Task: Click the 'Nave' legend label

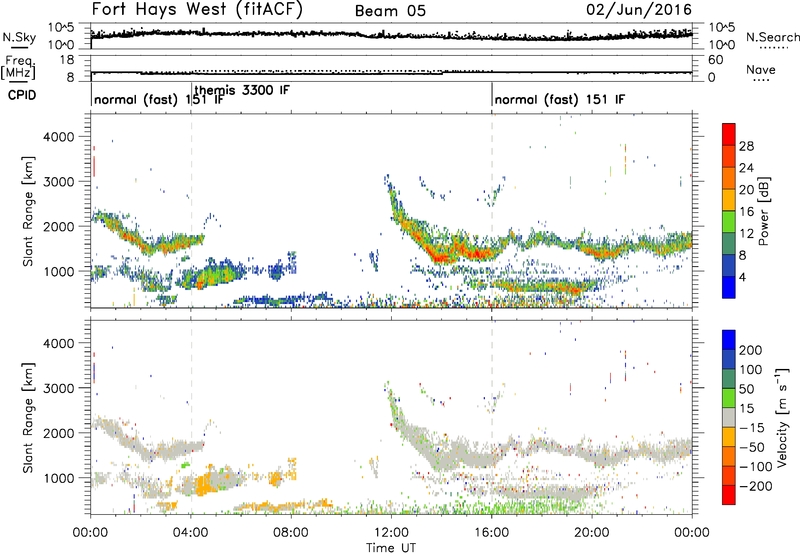Action: (760, 70)
